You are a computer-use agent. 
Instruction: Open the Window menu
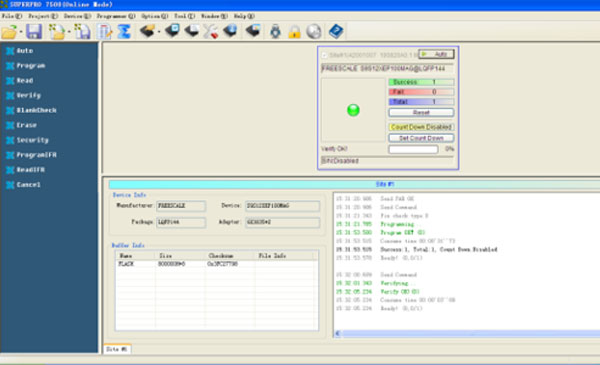(x=214, y=16)
